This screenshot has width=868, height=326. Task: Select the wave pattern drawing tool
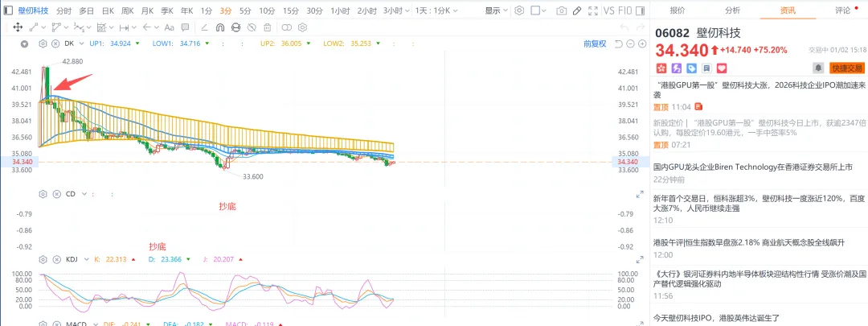tap(79, 27)
